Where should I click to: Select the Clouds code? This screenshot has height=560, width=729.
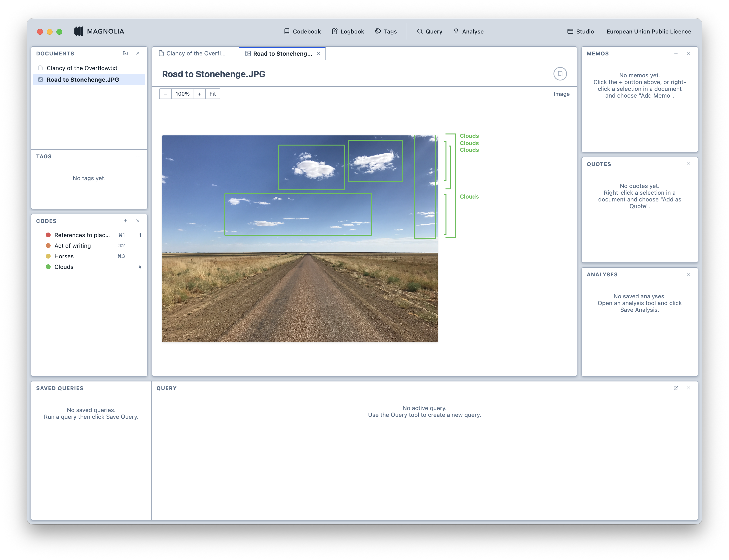click(89, 267)
